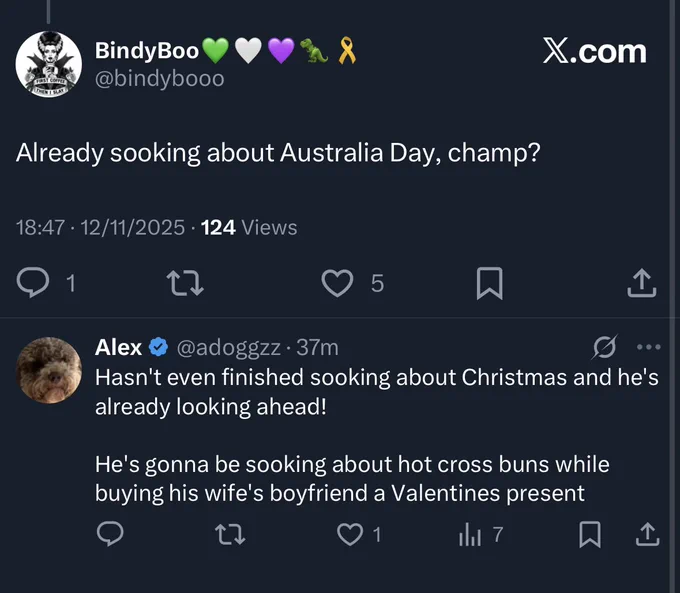Share BindyBoo's post
Viewport: 680px width, 593px height.
[x=642, y=283]
